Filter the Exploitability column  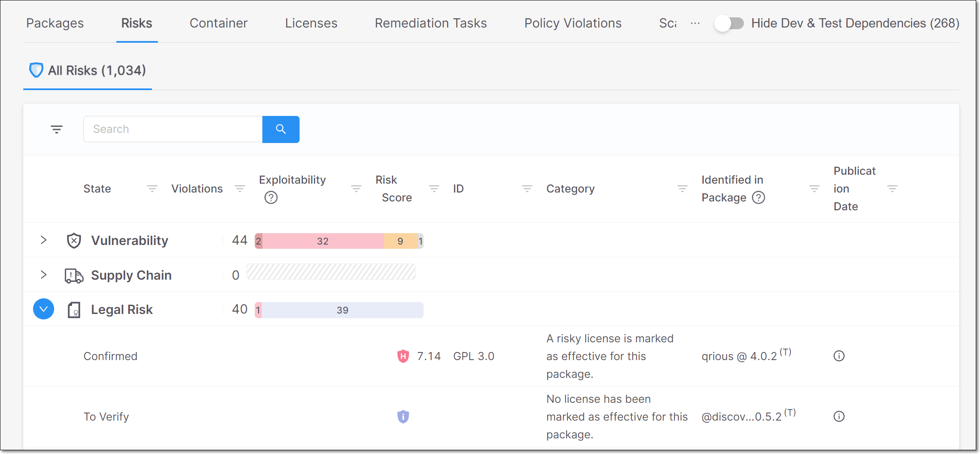pyautogui.click(x=356, y=189)
